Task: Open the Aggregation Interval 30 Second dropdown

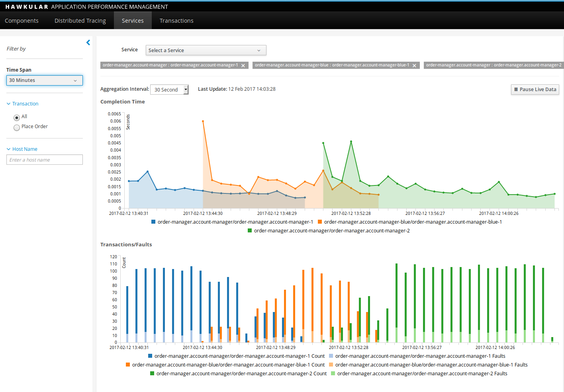Action: click(x=169, y=90)
